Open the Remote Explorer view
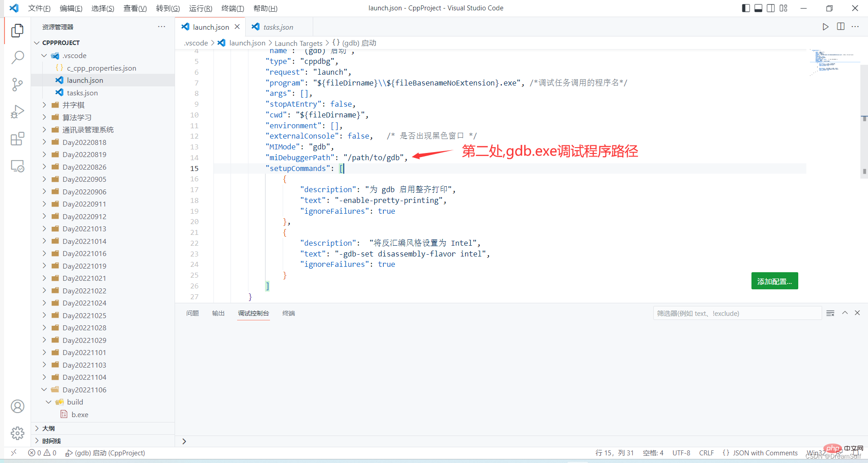868x463 pixels. click(18, 166)
